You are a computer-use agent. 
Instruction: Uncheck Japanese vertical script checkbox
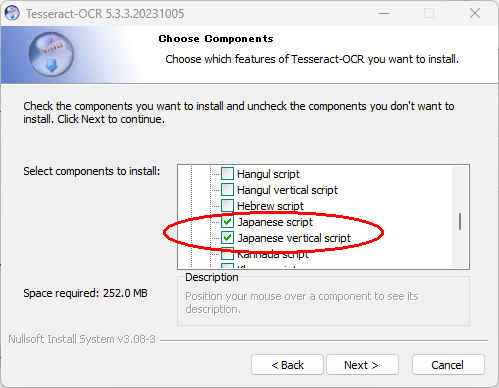pyautogui.click(x=227, y=238)
